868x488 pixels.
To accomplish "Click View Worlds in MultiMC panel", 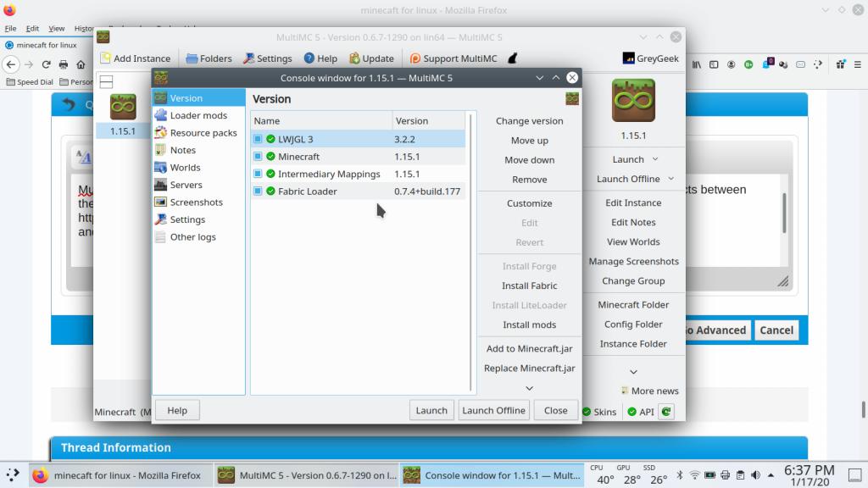I will [633, 241].
